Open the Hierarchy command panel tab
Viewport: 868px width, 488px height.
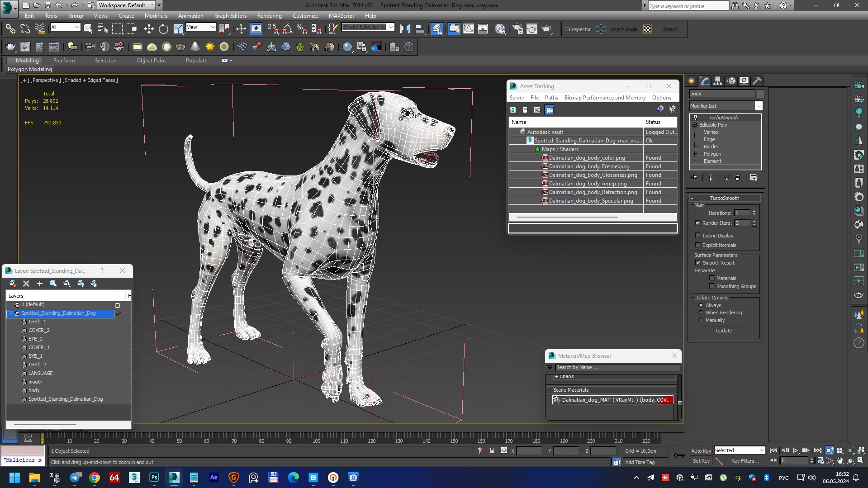coord(718,81)
